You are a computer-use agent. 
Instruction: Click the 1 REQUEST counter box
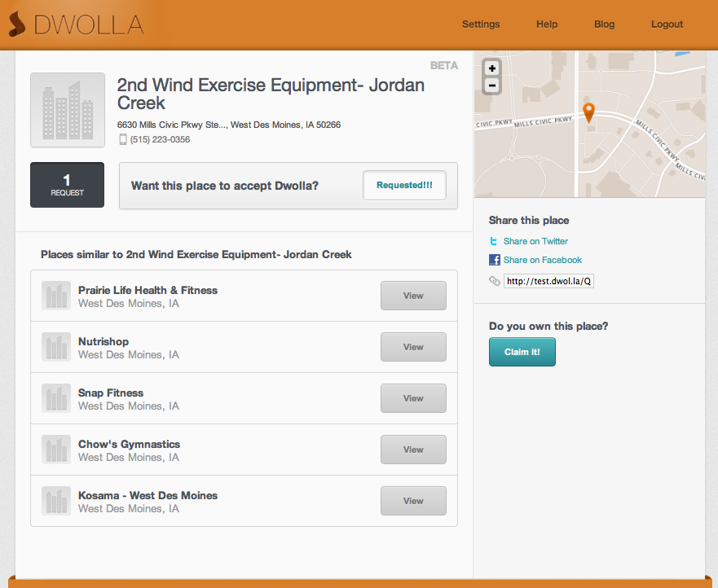(x=68, y=185)
